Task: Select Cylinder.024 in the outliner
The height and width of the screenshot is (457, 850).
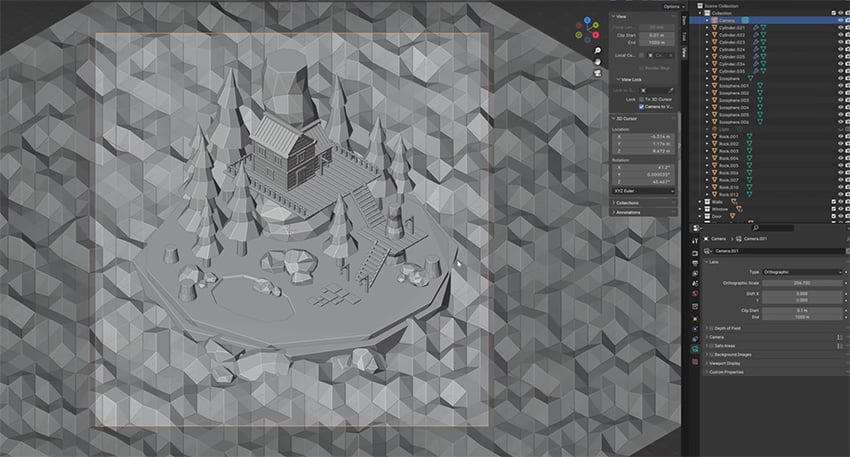Action: tap(732, 49)
